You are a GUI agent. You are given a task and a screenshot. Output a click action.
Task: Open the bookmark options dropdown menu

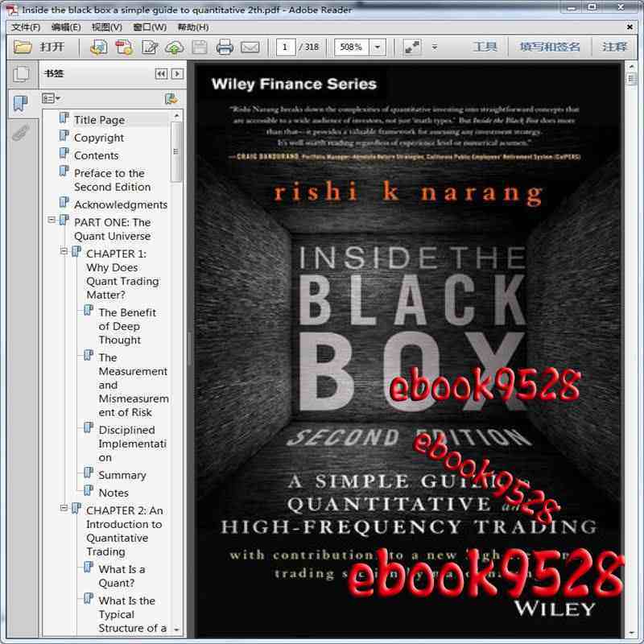[x=51, y=98]
